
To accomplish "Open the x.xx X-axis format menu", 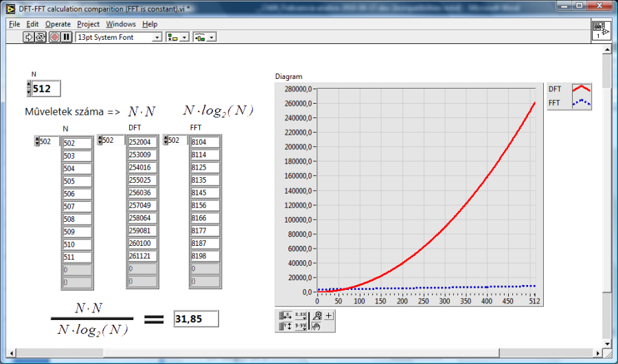I will coord(301,315).
